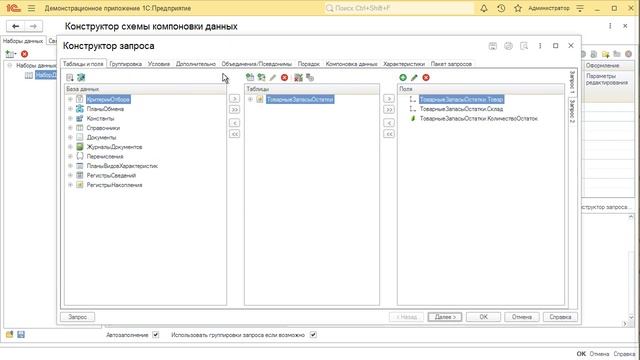Click the Запрос button at dialog bottom

[78, 317]
